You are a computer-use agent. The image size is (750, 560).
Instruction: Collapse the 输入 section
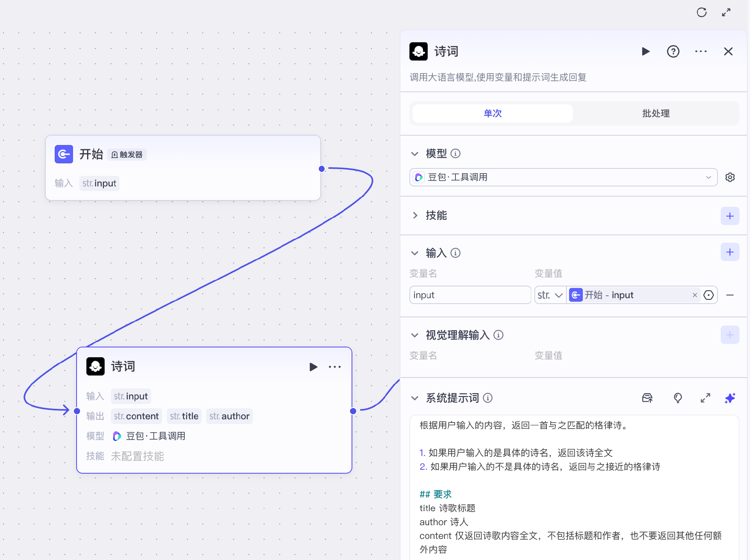(x=414, y=253)
